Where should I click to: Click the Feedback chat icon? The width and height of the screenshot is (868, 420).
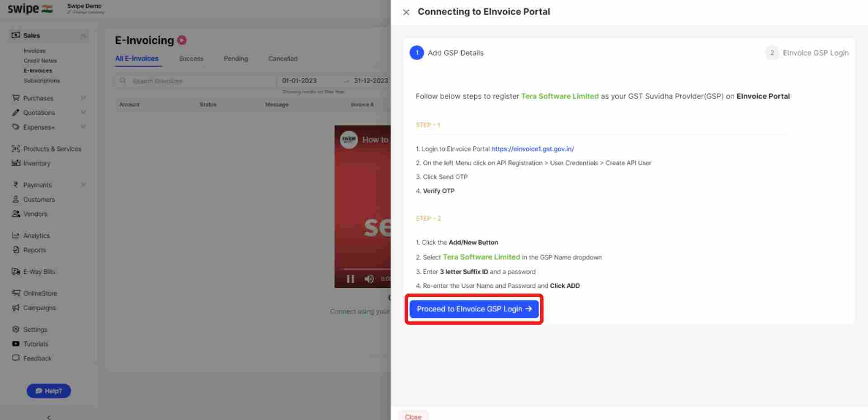(x=16, y=358)
